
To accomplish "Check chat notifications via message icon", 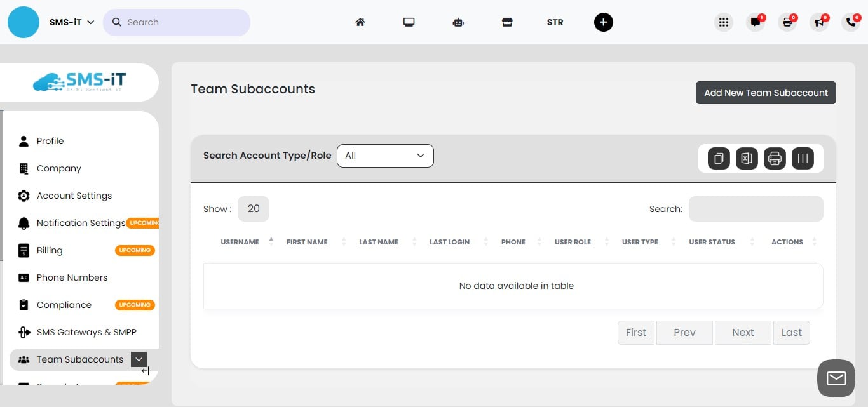I will click(x=756, y=22).
